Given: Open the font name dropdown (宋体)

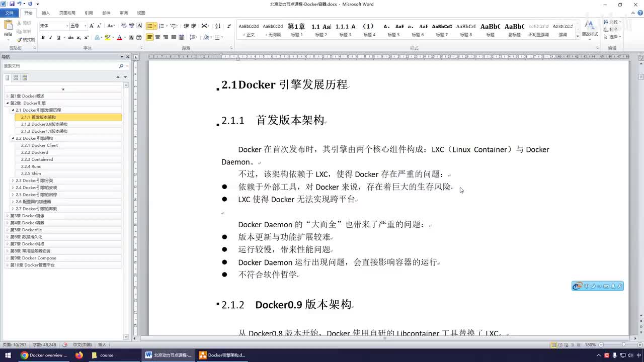Looking at the screenshot, I should (x=67, y=26).
